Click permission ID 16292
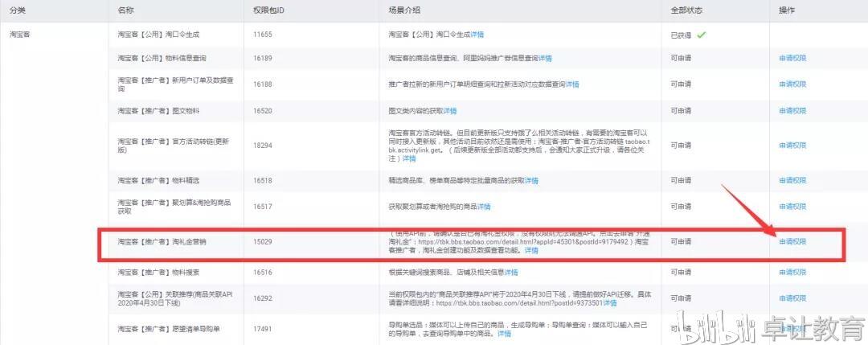This screenshot has height=345, width=868. (262, 298)
